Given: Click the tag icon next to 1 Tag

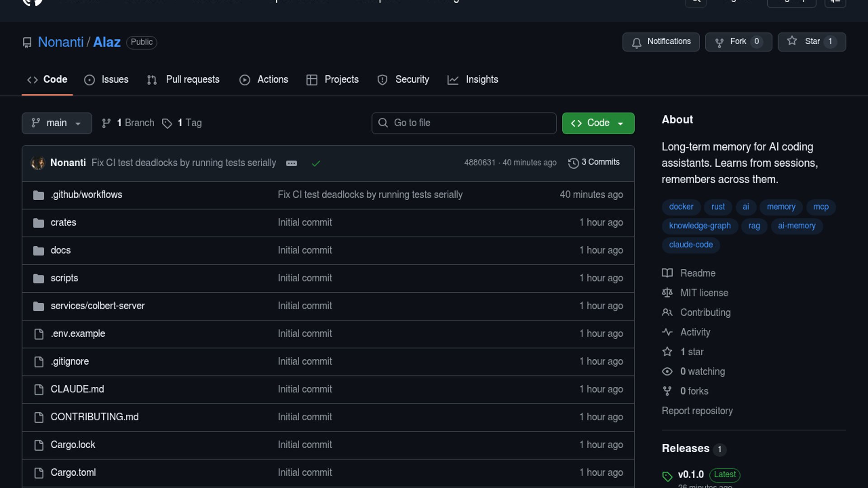Looking at the screenshot, I should pos(167,123).
